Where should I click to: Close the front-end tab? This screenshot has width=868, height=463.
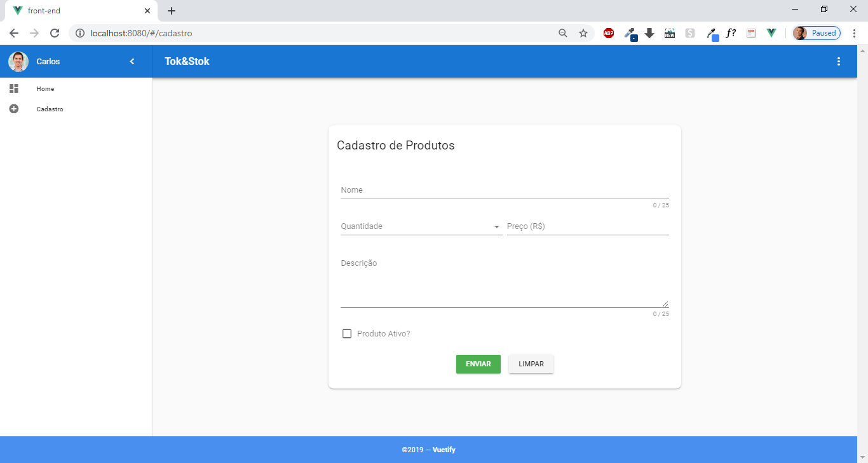pos(147,11)
